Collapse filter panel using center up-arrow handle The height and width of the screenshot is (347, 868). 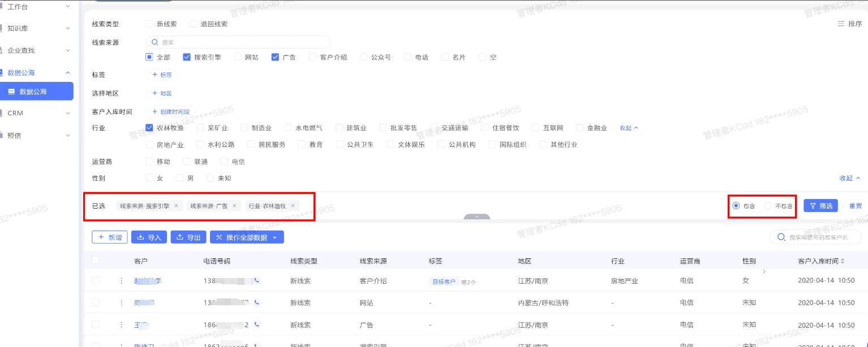(476, 216)
